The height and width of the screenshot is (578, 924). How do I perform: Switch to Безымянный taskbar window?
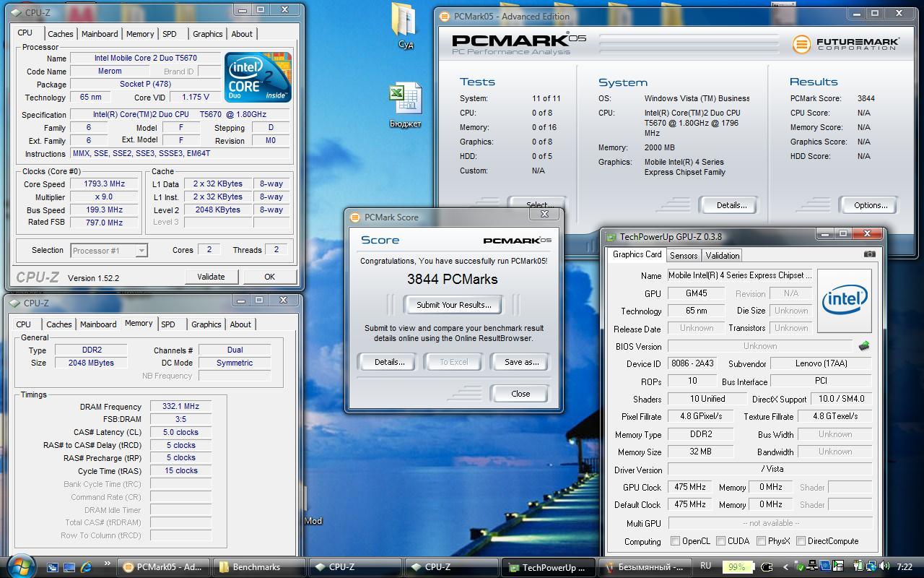click(x=645, y=567)
